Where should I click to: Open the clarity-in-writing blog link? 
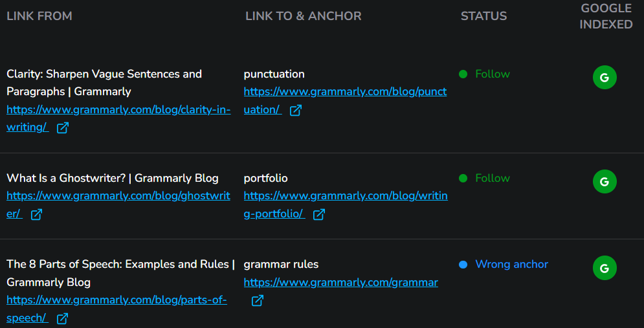click(118, 118)
